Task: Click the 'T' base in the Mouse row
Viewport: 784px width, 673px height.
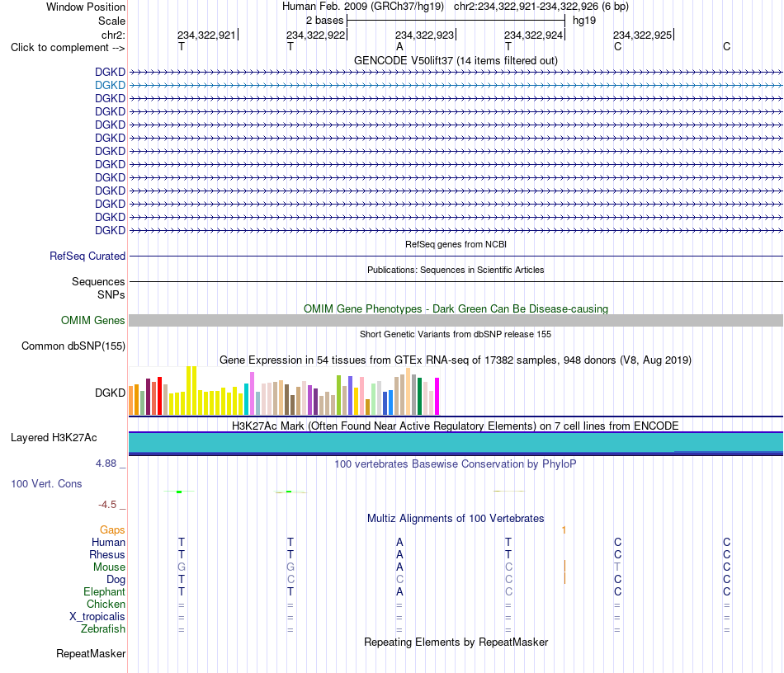Action: tap(617, 567)
